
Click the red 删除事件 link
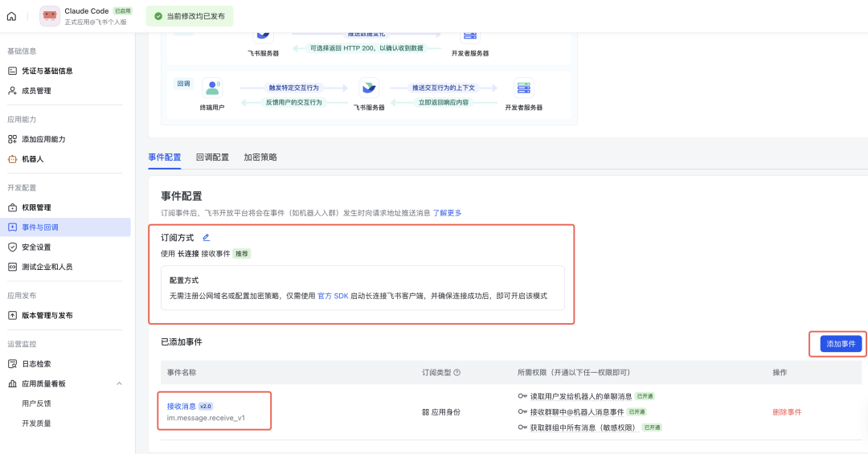787,412
